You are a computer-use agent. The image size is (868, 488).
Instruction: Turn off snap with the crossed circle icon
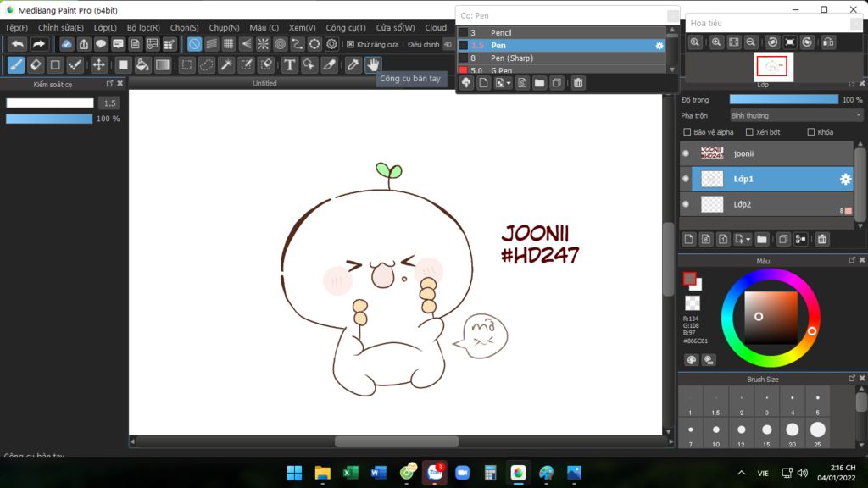pos(194,44)
